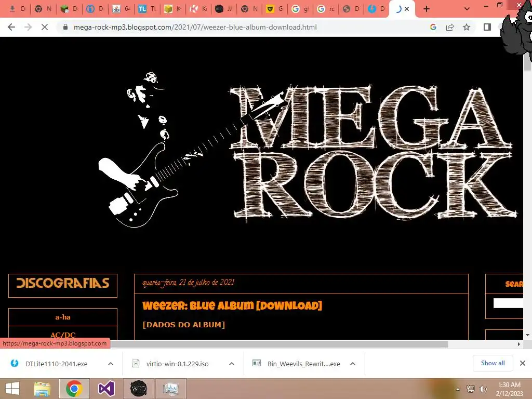Open the AC/DC discography link
532x399 pixels.
63,335
